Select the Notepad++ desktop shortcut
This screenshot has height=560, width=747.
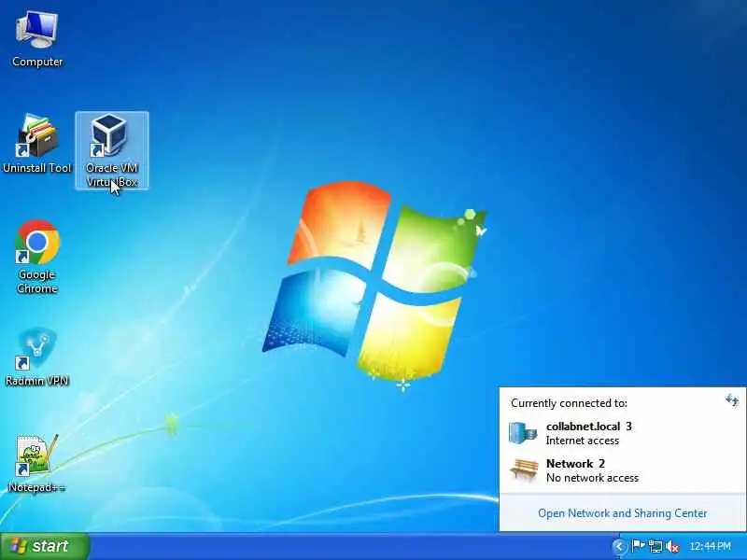coord(37,464)
